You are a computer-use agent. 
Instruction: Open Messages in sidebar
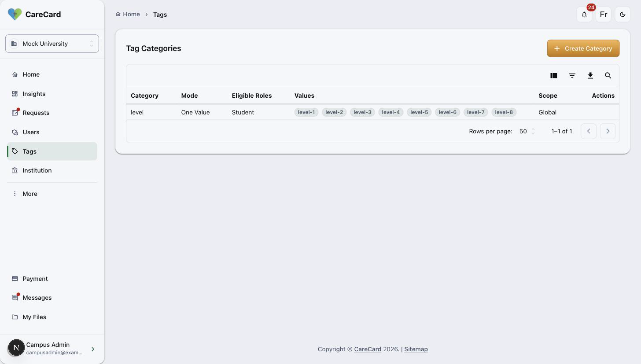pyautogui.click(x=52, y=298)
